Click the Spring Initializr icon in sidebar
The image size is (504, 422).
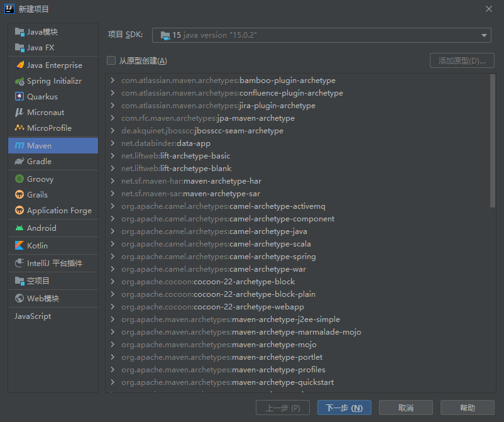tap(19, 81)
